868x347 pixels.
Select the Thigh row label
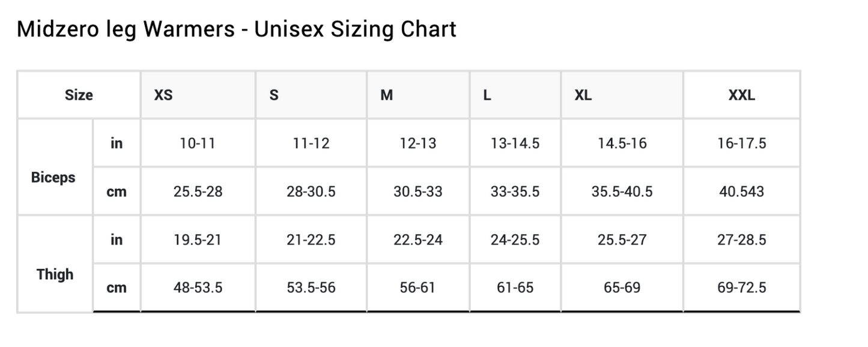[x=55, y=274]
